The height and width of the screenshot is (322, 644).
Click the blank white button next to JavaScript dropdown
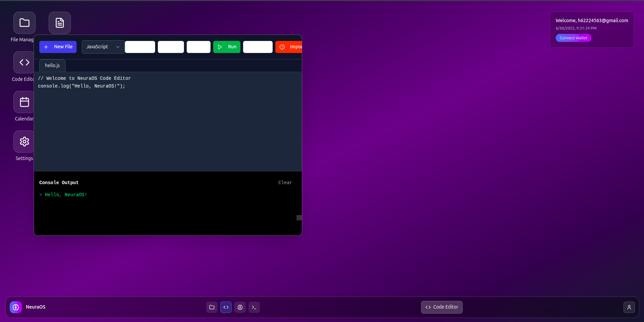coord(140,47)
